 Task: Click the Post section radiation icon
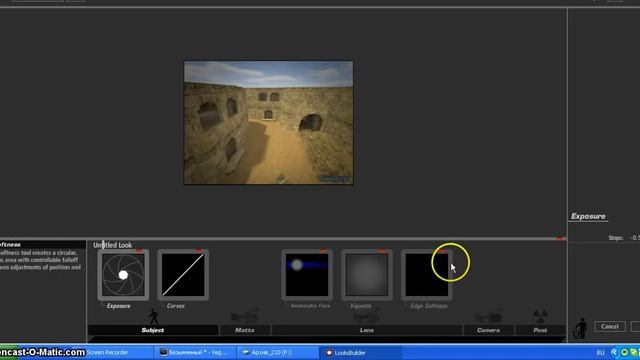(540, 316)
